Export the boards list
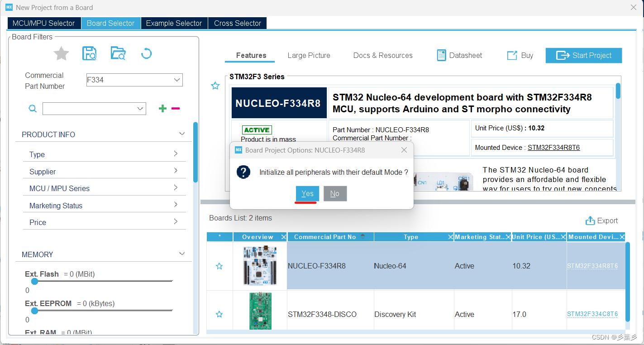 click(x=601, y=220)
